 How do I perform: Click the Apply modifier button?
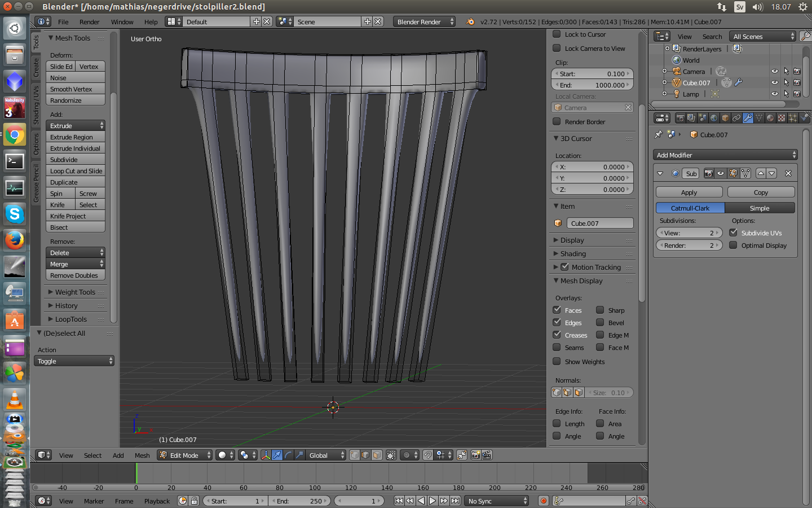point(689,192)
